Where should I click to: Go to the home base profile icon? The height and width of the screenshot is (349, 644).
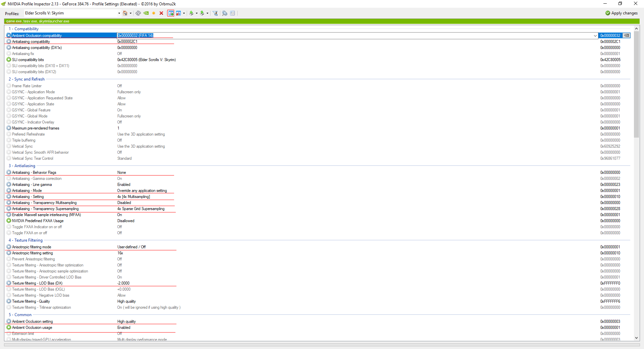point(125,13)
